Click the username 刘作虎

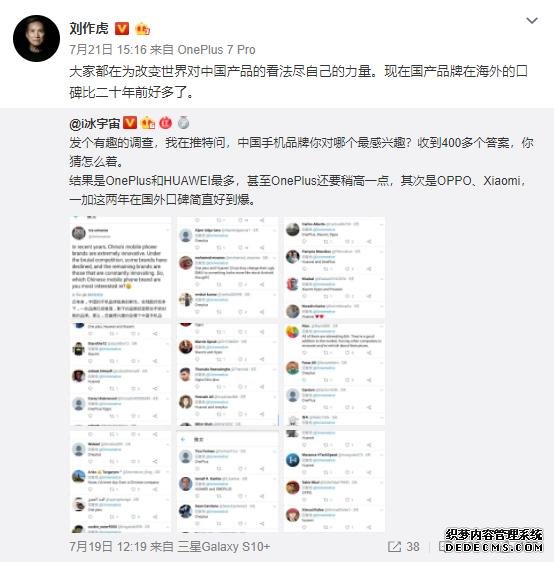point(89,28)
